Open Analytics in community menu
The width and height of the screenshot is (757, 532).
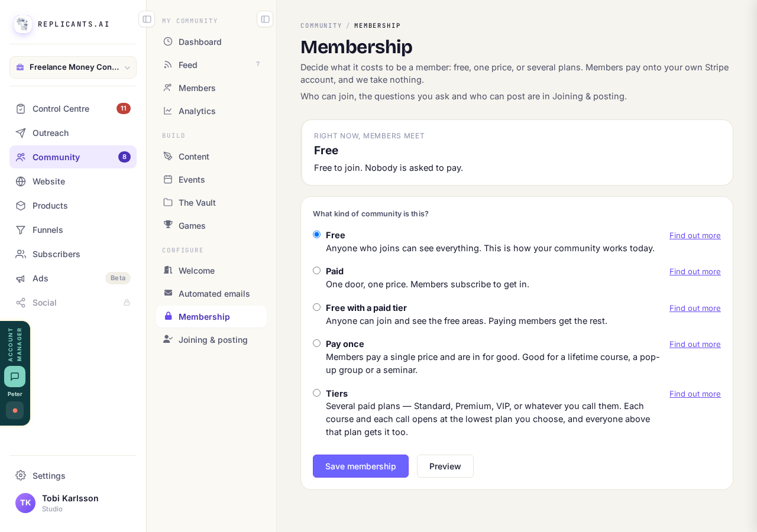pos(211,111)
